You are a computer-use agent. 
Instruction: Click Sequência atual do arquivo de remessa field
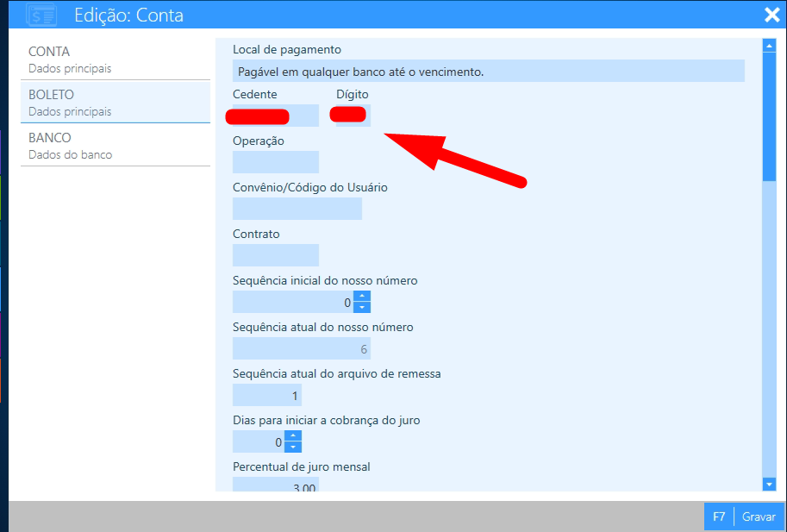tap(266, 396)
